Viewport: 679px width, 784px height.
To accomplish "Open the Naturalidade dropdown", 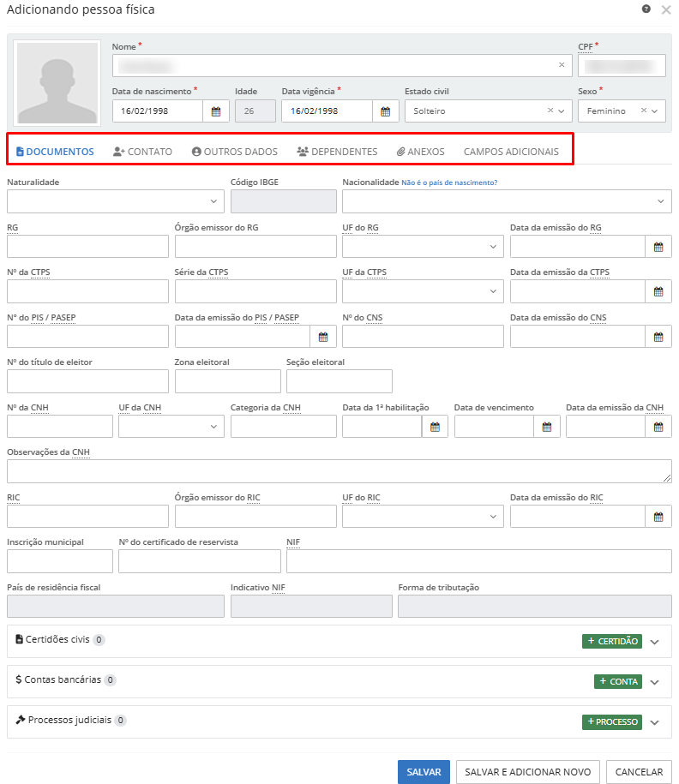I will click(x=116, y=201).
